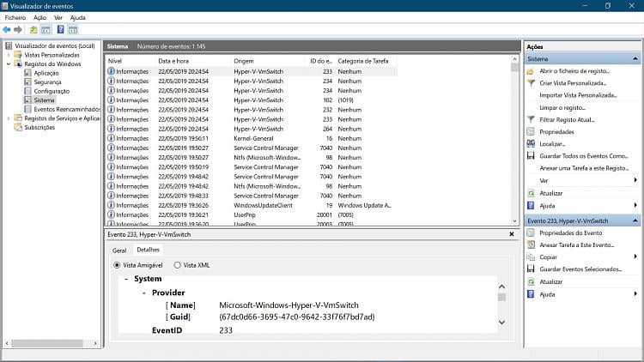Click the Aplicação log icon in the tree
This screenshot has width=644, height=362.
click(x=28, y=73)
